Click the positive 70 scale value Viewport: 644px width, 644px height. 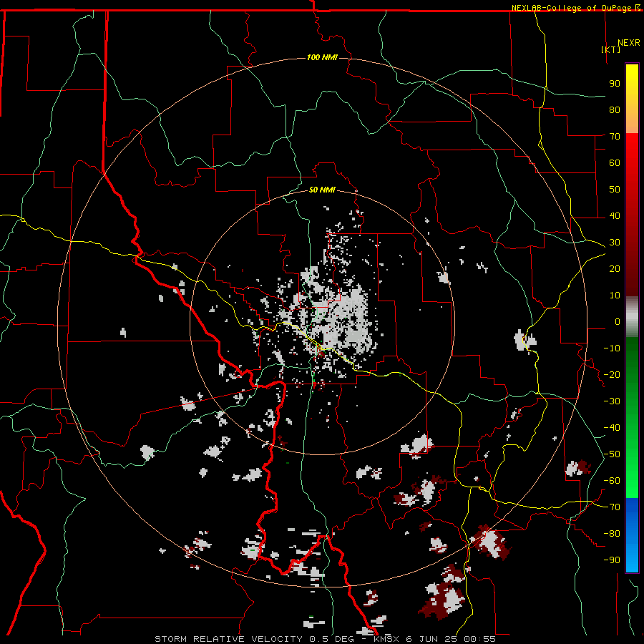pos(615,137)
